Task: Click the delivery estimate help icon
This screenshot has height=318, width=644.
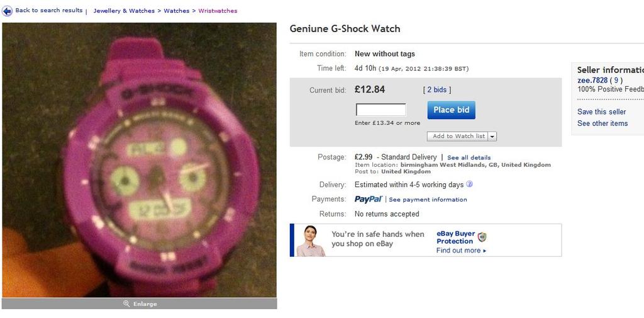Action: click(470, 185)
